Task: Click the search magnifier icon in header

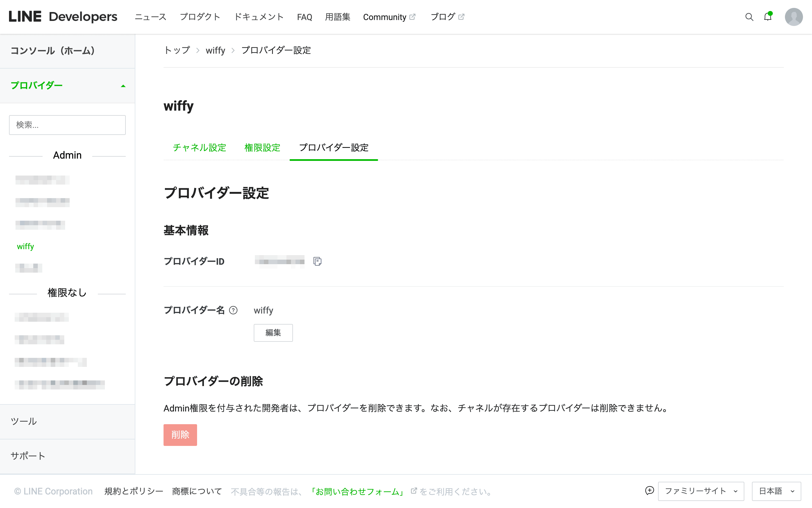Action: (749, 17)
